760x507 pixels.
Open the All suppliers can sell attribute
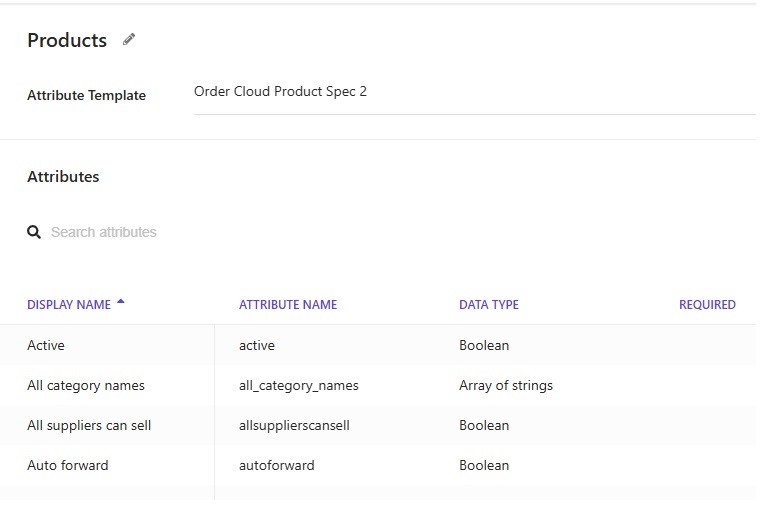89,425
